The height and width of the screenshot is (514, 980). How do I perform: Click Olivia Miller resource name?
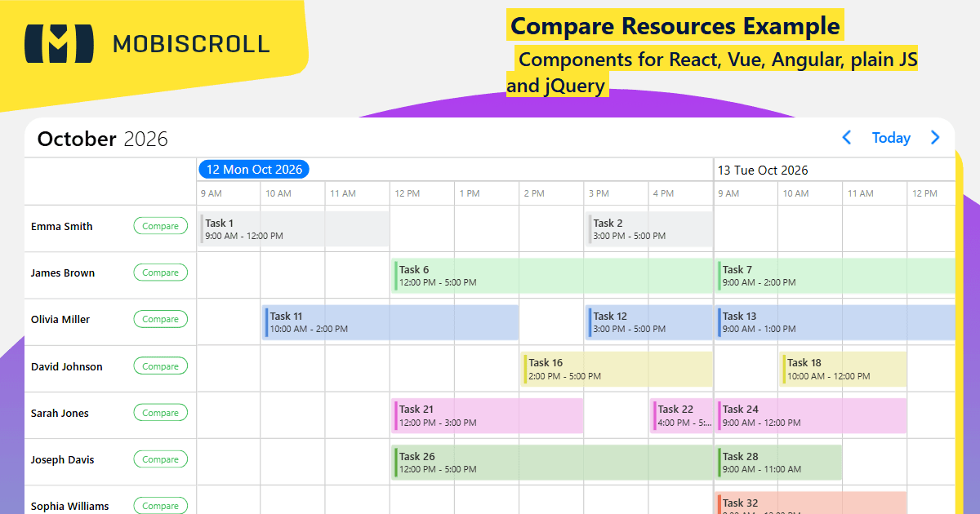click(60, 319)
